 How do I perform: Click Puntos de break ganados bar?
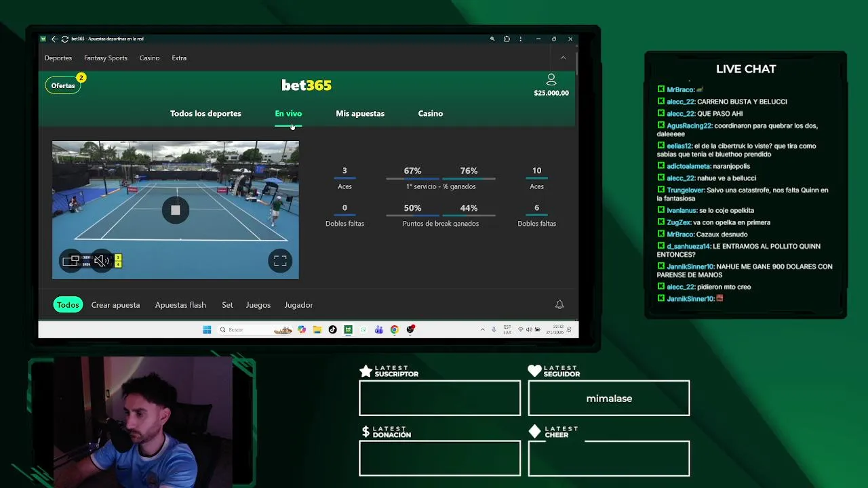click(x=441, y=216)
